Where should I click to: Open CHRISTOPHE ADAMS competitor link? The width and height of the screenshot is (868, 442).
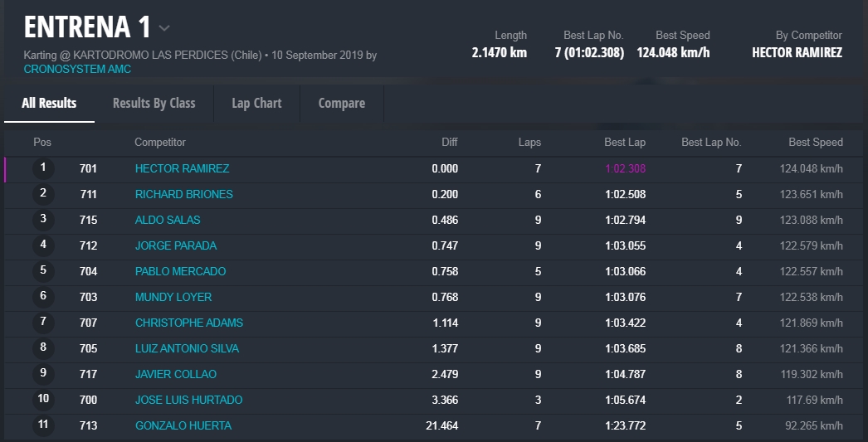click(x=188, y=323)
